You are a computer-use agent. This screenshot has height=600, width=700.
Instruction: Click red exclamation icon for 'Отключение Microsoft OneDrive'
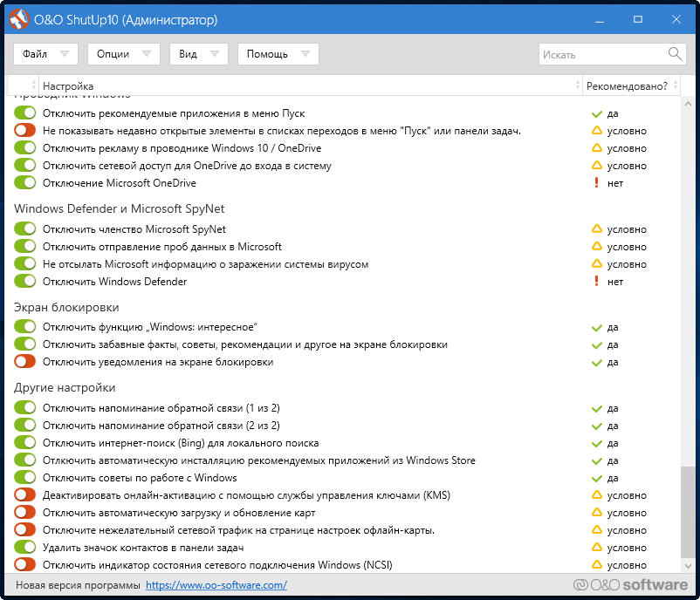click(596, 182)
